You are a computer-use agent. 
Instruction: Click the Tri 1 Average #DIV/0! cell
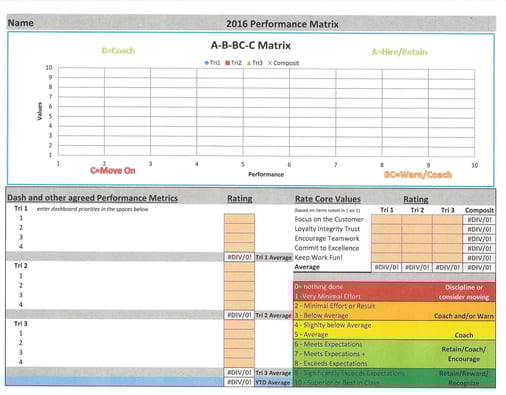(239, 257)
